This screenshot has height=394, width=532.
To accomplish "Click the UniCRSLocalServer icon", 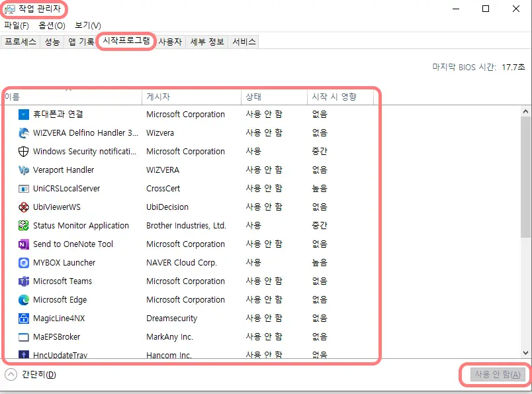I will click(23, 189).
